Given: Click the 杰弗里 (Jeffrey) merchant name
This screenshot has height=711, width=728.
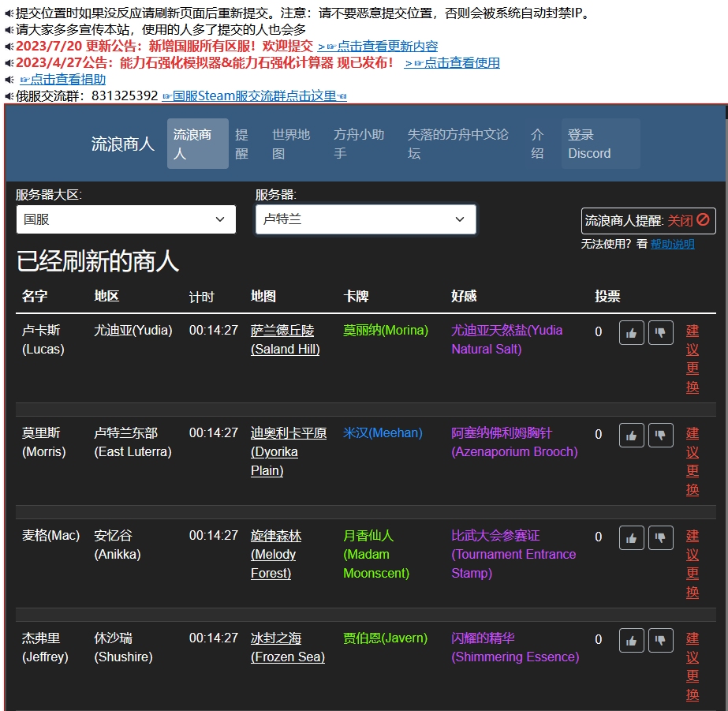Looking at the screenshot, I should pos(45,647).
